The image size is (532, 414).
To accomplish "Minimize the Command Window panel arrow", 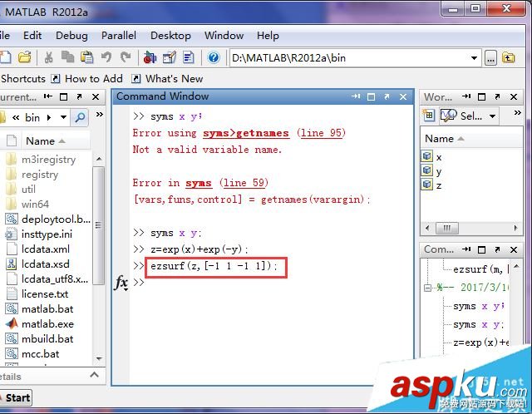I will [x=356, y=96].
